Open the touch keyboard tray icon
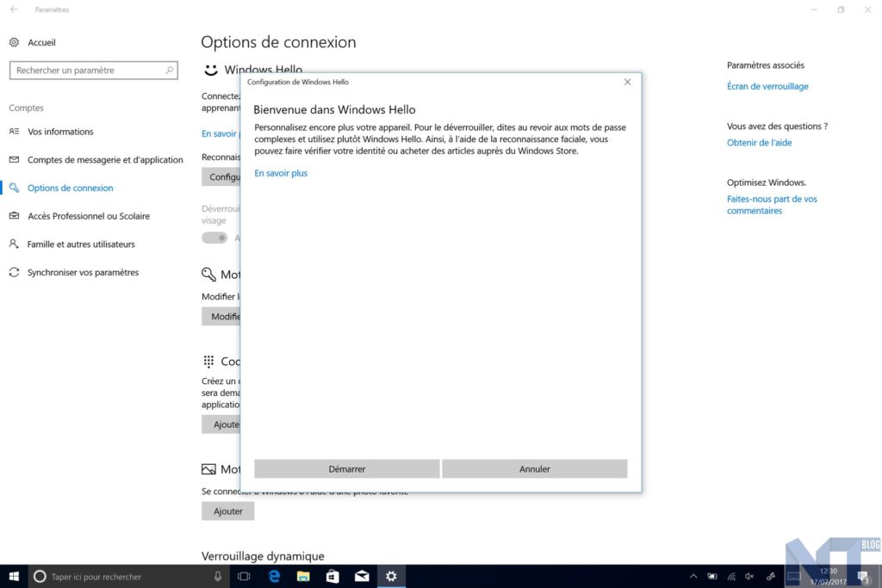This screenshot has width=882, height=588. tap(793, 576)
